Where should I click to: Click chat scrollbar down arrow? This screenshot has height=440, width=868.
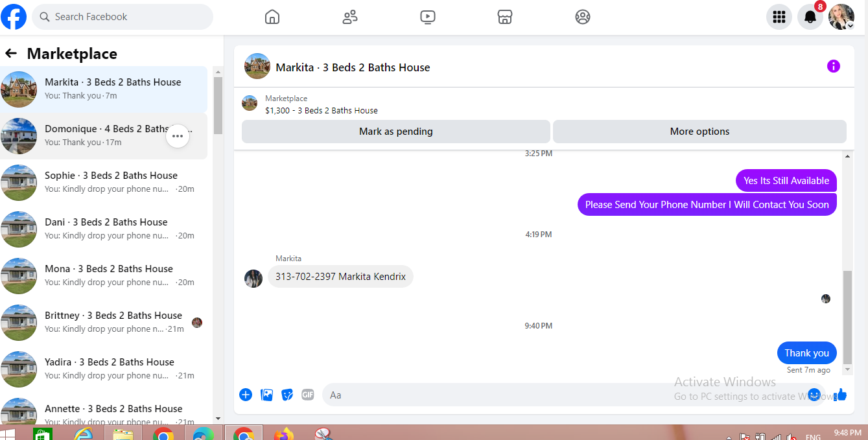click(x=847, y=369)
